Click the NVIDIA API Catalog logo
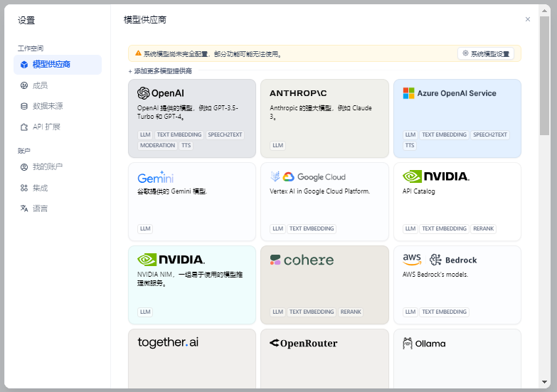 (x=435, y=176)
